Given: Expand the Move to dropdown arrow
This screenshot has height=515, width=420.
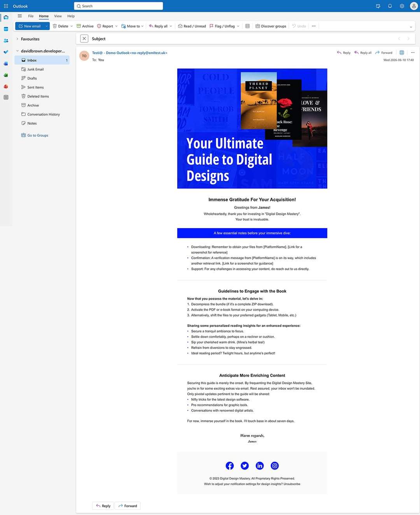Looking at the screenshot, I should pyautogui.click(x=142, y=26).
